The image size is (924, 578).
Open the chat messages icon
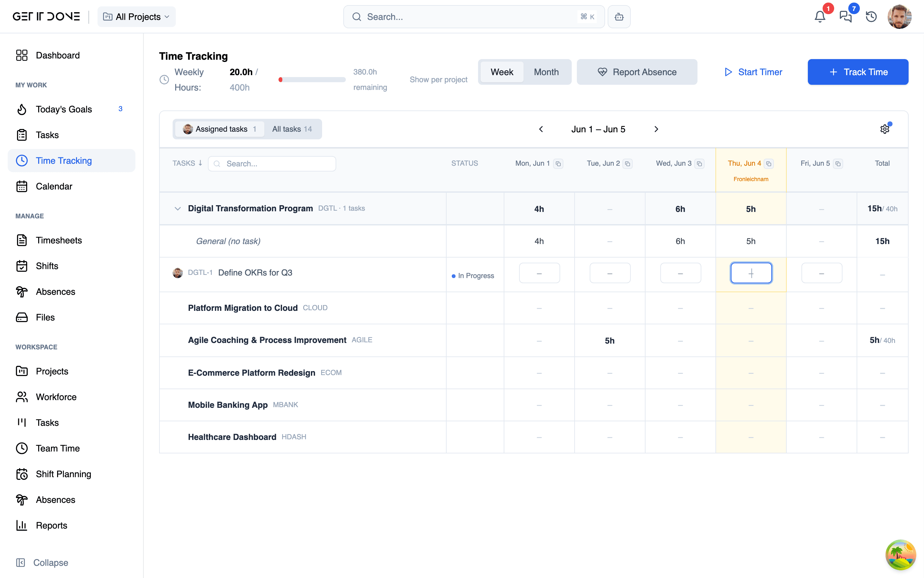pyautogui.click(x=845, y=16)
